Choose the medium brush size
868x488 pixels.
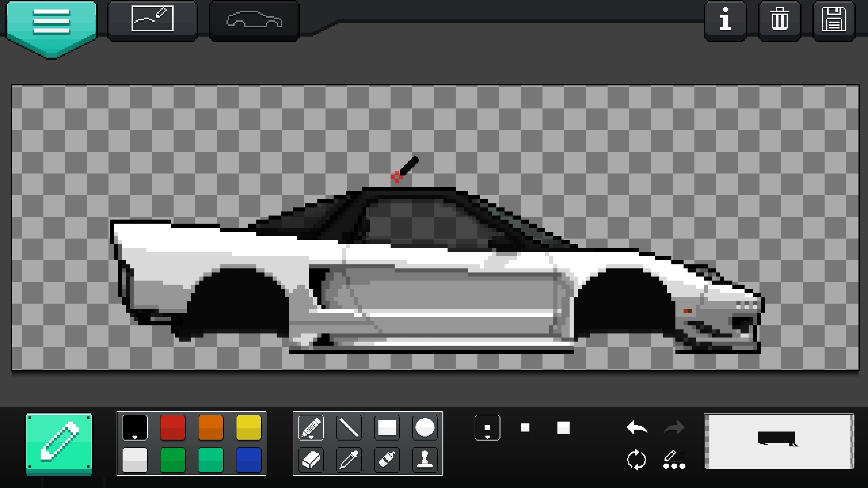pyautogui.click(x=525, y=427)
